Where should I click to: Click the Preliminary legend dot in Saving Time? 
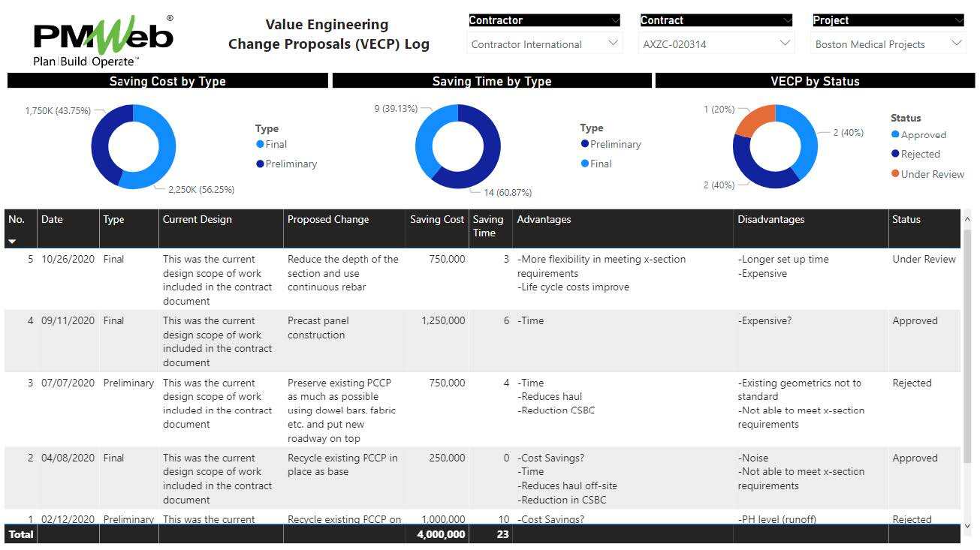tap(585, 144)
